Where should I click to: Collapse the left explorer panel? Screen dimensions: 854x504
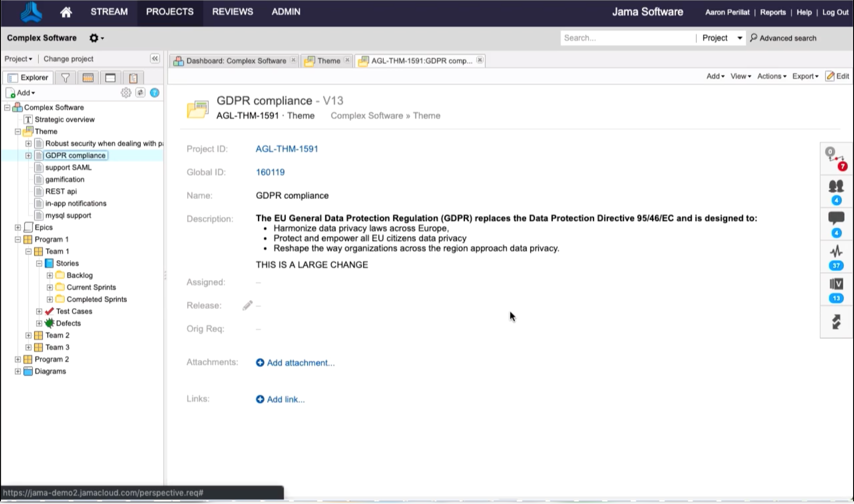pyautogui.click(x=155, y=59)
